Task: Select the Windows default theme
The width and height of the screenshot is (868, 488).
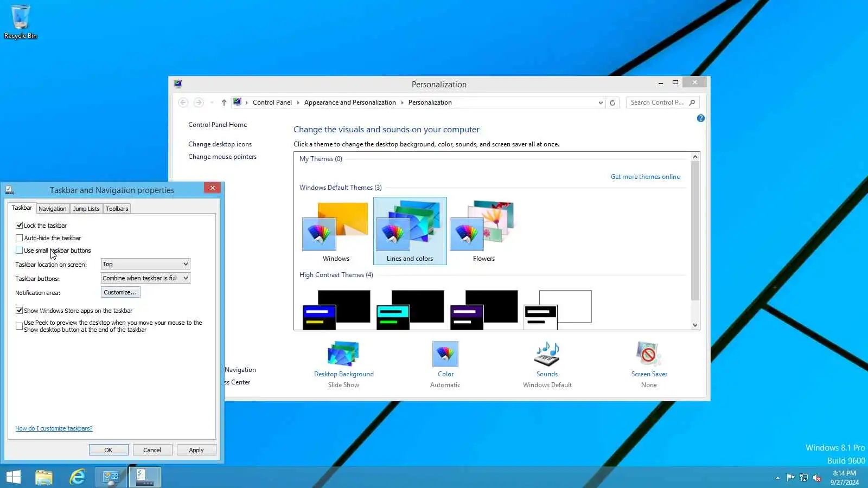Action: pyautogui.click(x=336, y=232)
